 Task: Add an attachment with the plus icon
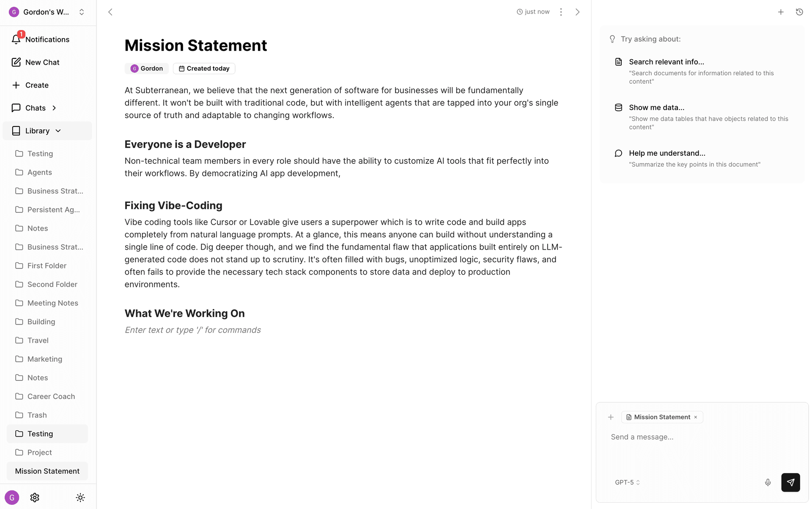pos(611,417)
